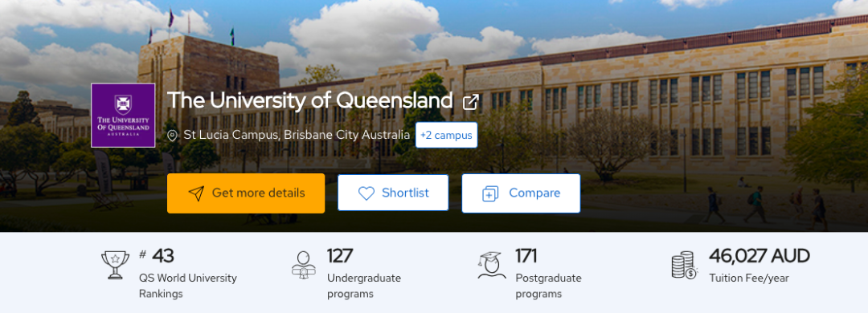Click St Lucia Campus location text

point(297,135)
